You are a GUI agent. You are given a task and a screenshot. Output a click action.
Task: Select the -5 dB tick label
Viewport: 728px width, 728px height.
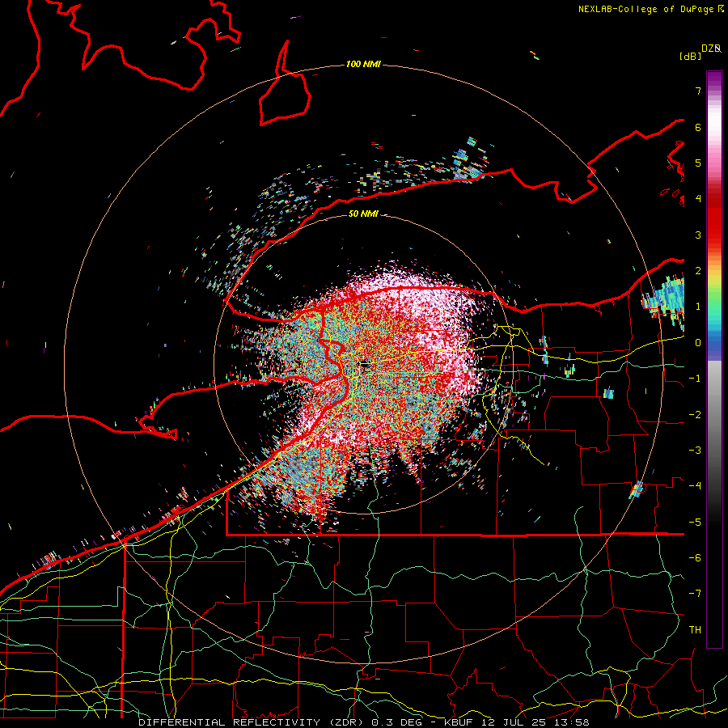695,522
